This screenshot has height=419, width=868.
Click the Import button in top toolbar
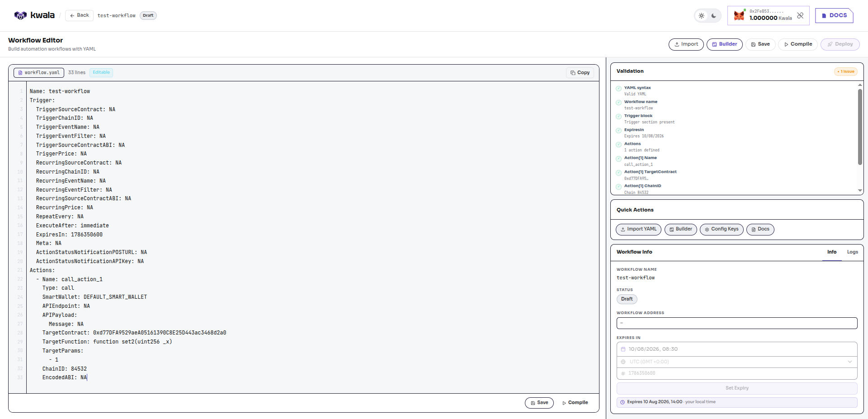[x=686, y=44]
